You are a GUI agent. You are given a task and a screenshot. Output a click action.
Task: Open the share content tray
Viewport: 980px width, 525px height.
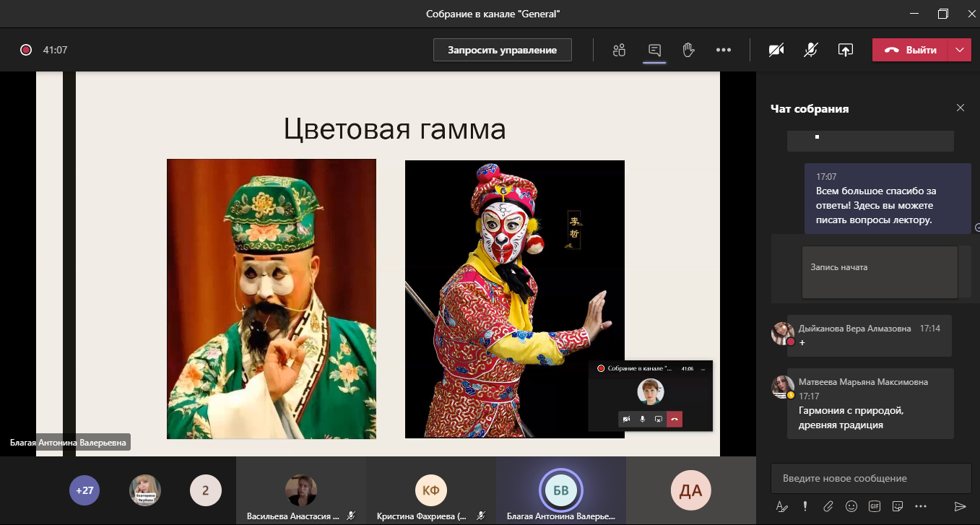point(845,50)
